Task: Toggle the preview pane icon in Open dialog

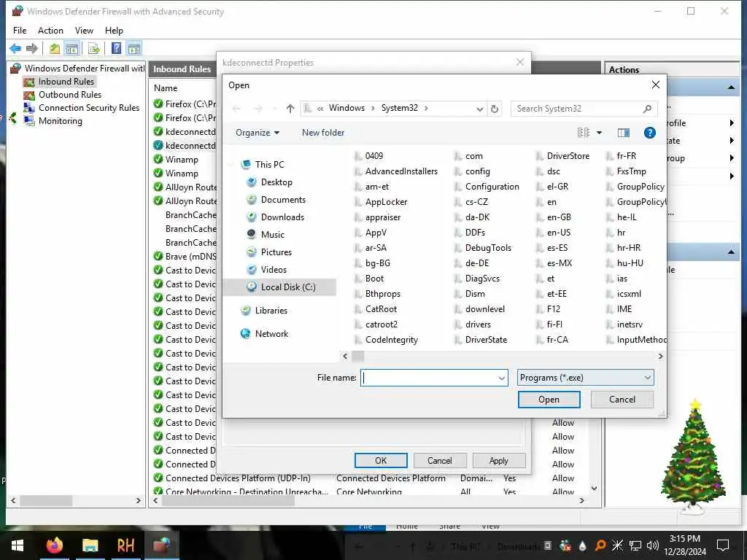Action: 623,133
